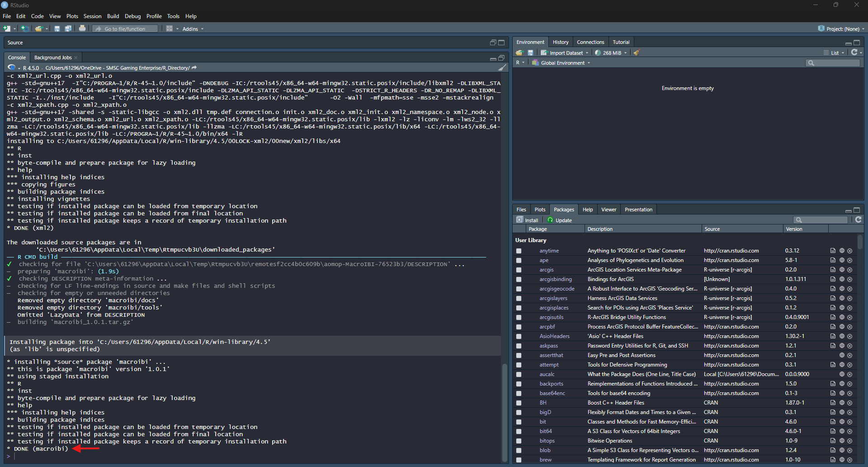This screenshot has height=467, width=868.
Task: Switch to the Connections tab
Action: (590, 42)
